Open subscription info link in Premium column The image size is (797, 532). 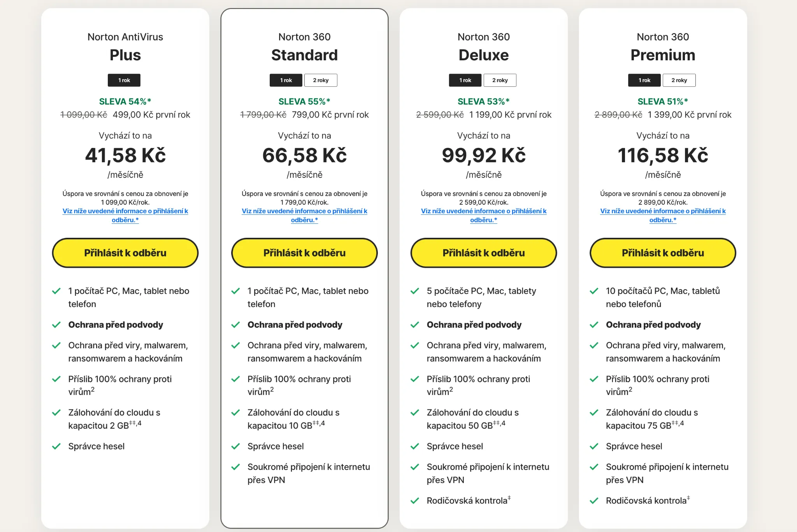pyautogui.click(x=663, y=215)
